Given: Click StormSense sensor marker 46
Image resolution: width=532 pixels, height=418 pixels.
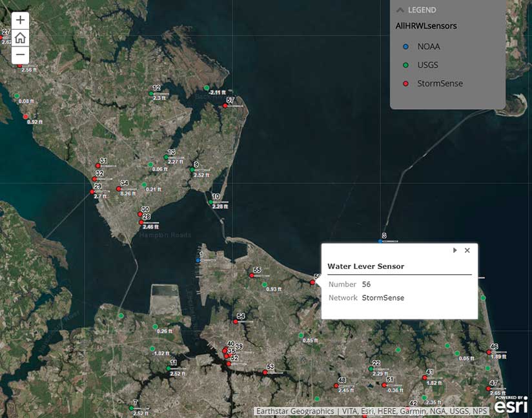Looking at the screenshot, I should pos(489,352).
